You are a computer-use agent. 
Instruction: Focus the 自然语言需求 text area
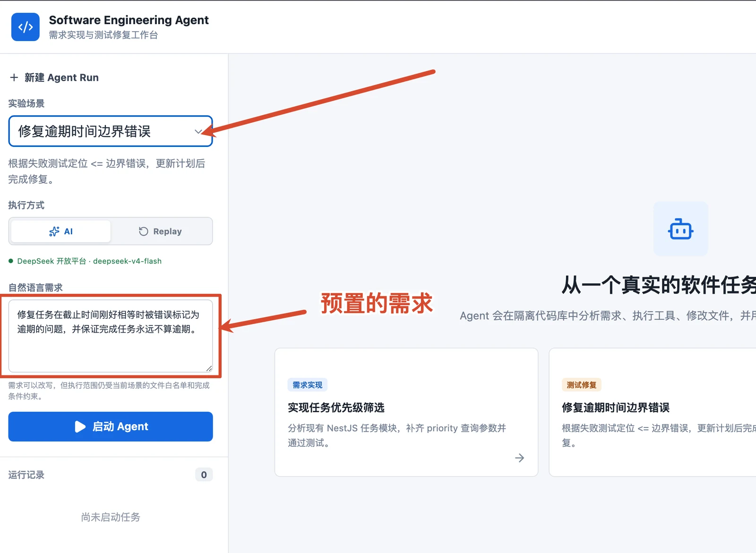[111, 336]
